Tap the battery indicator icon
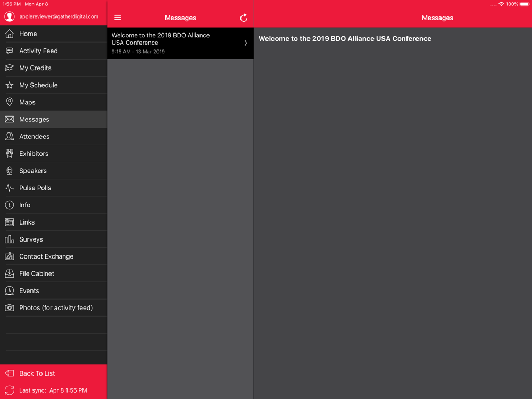Viewport: 532px width, 399px height. coord(525,4)
